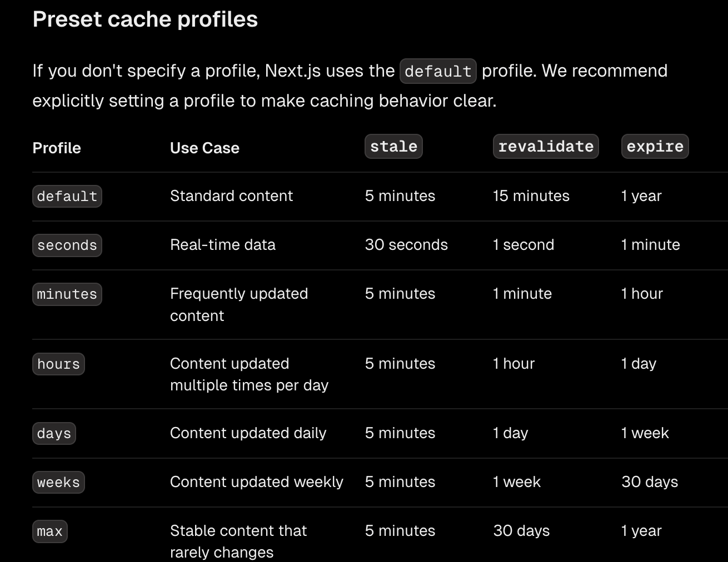This screenshot has height=562, width=728.
Task: Select the Use Case column header
Action: coord(205,148)
